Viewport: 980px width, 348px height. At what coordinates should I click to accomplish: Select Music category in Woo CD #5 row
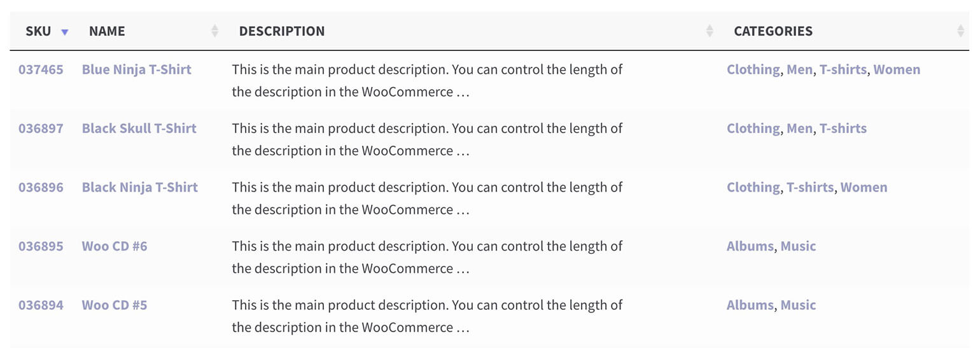tap(798, 305)
